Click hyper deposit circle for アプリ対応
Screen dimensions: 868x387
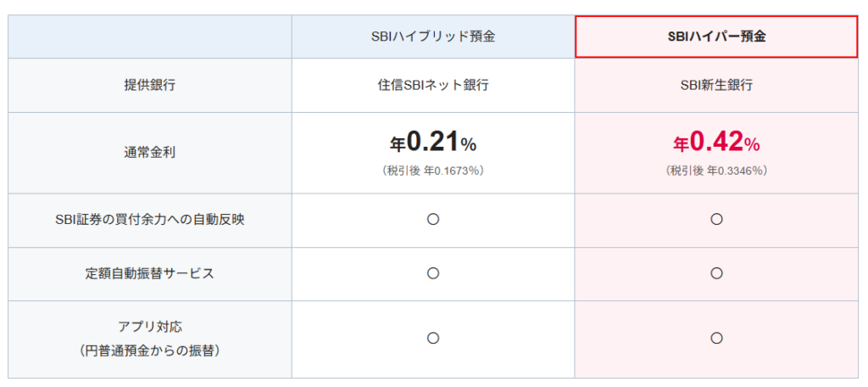716,338
